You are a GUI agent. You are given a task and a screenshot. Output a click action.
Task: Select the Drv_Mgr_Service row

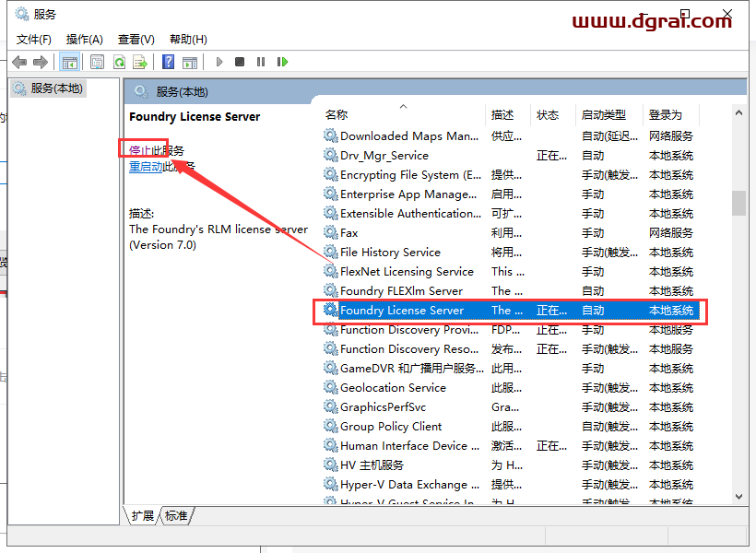click(511, 155)
